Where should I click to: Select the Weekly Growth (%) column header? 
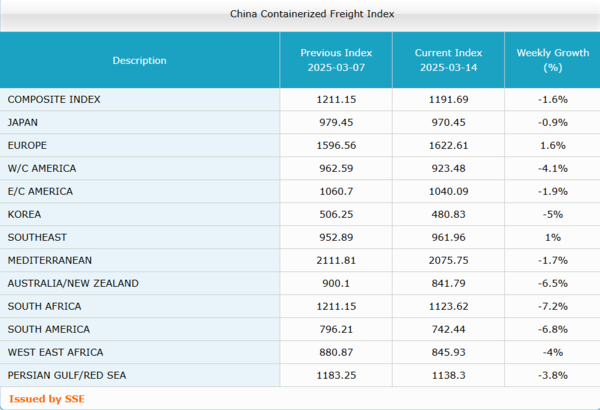551,60
